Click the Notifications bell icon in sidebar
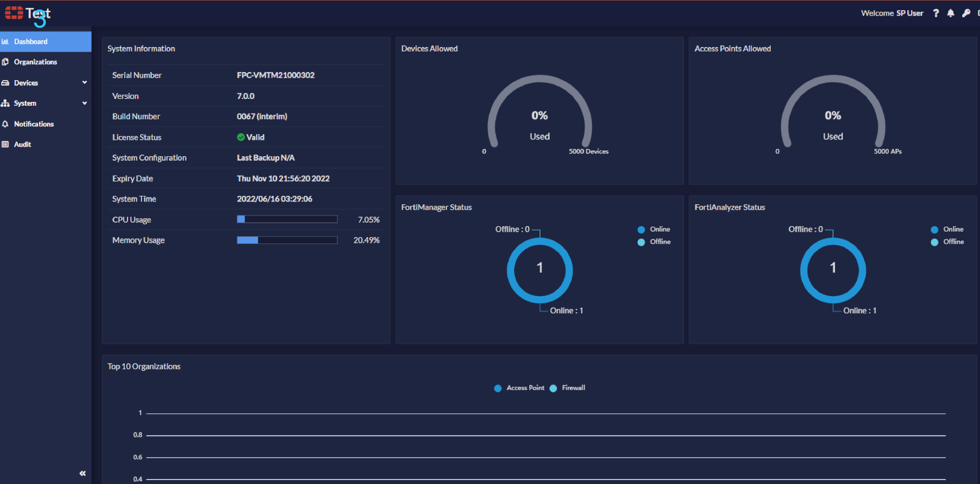Screen dimensions: 980x484 click(6, 124)
